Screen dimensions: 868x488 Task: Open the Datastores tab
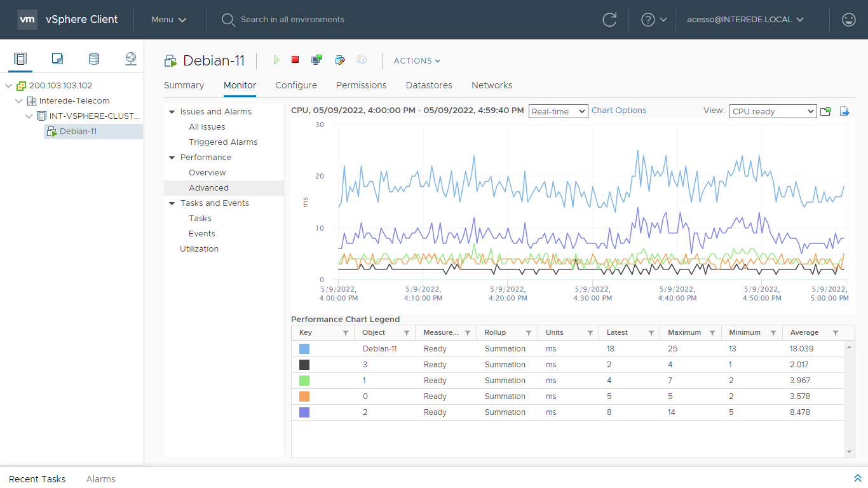[429, 85]
